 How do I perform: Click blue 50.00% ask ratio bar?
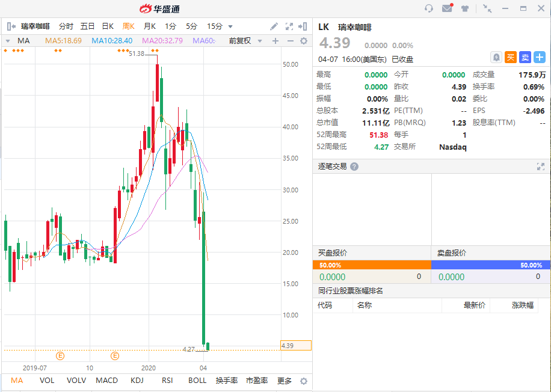[491, 265]
